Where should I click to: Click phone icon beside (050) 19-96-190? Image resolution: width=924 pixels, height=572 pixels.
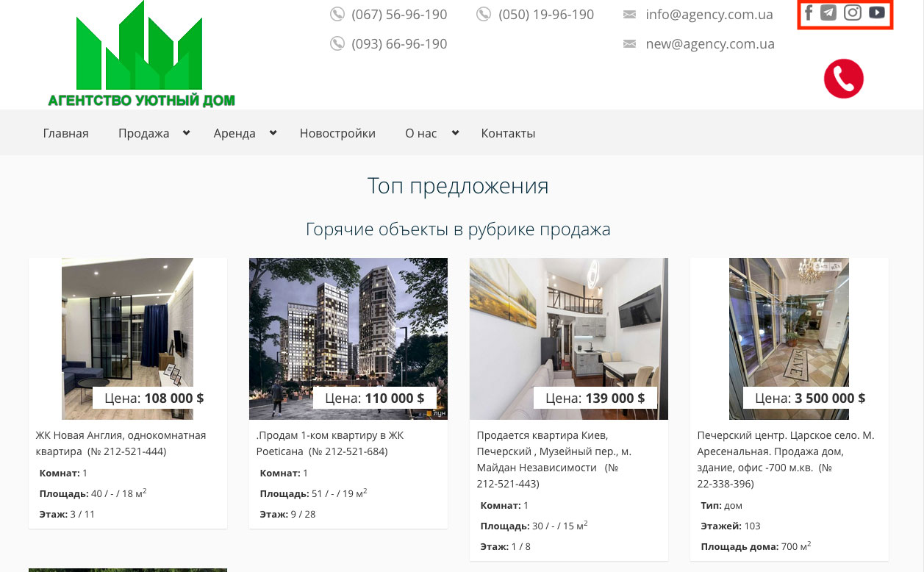(484, 14)
